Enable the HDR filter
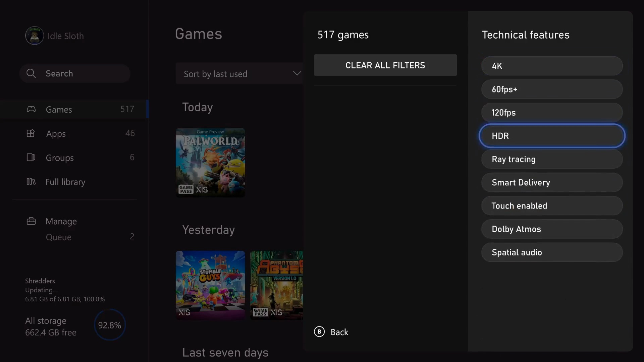Viewport: 644px width, 362px height. (x=552, y=136)
